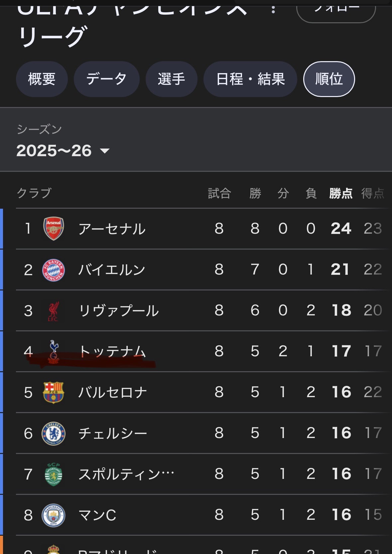392x554 pixels.
Task: Click the Bayern Munich crest icon
Action: 54,270
